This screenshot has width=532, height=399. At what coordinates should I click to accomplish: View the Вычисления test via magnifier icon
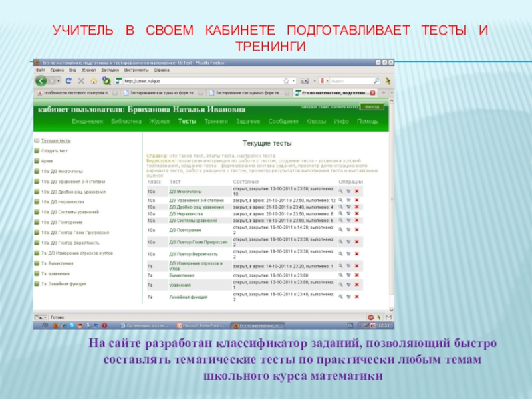click(x=340, y=275)
